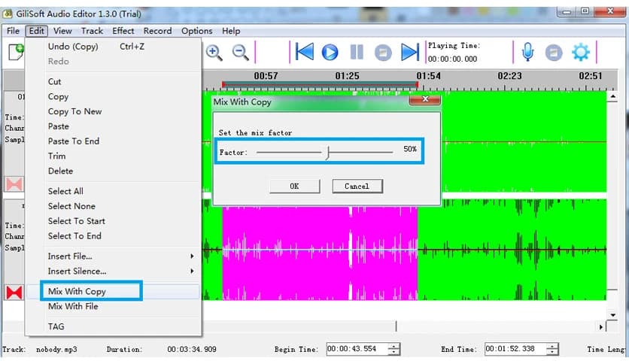Open the Effect menu
The width and height of the screenshot is (629, 364).
123,31
